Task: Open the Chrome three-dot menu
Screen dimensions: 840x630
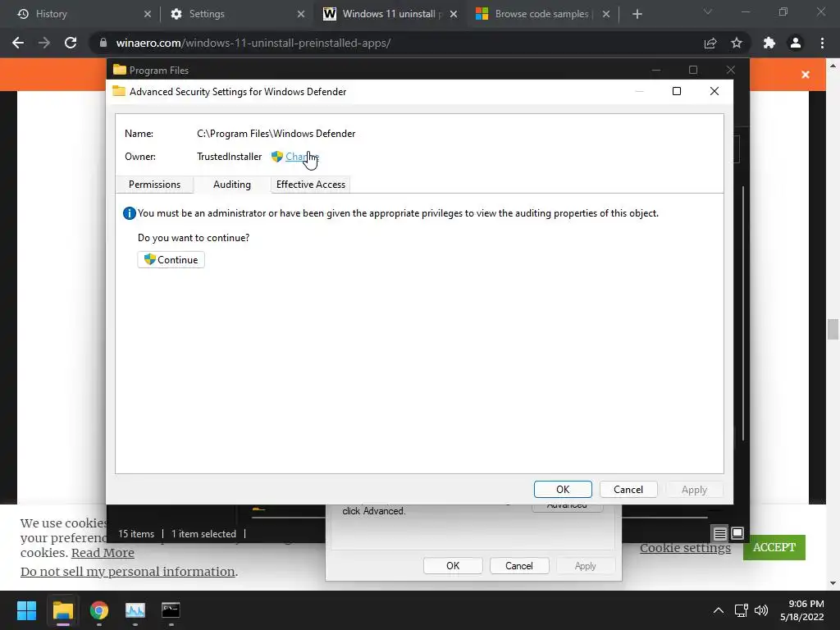Action: point(822,43)
